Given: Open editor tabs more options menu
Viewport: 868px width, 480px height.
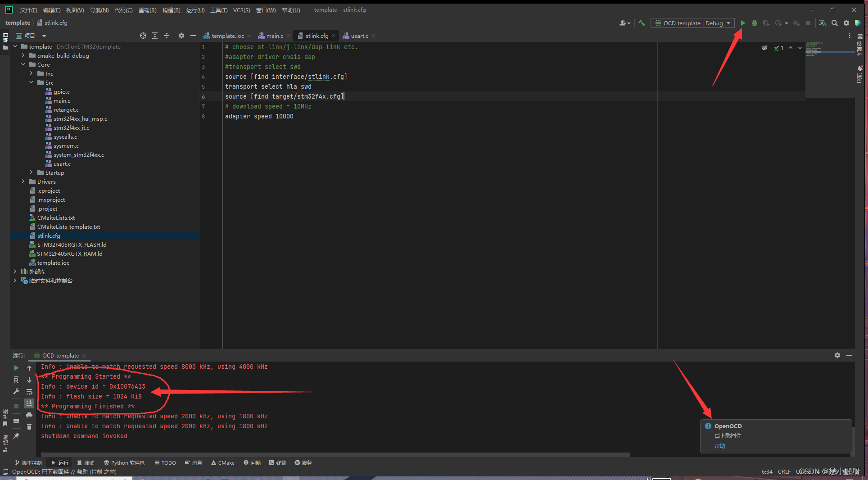Looking at the screenshot, I should pos(850,36).
